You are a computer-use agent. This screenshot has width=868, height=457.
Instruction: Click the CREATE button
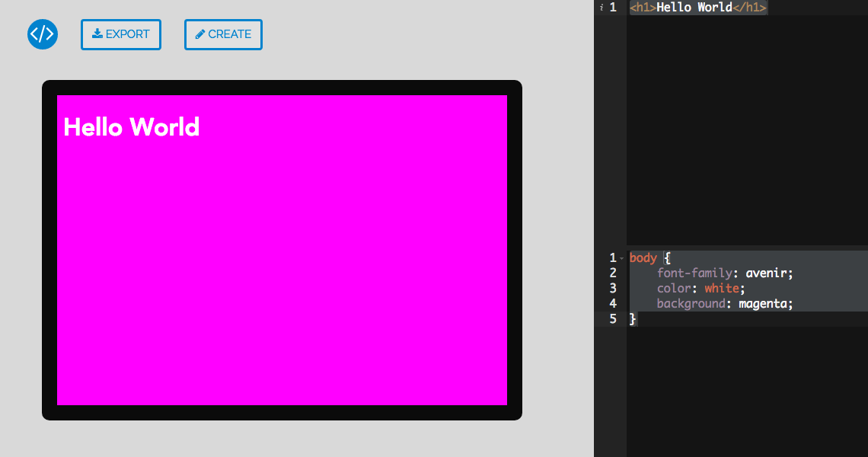[x=223, y=34]
